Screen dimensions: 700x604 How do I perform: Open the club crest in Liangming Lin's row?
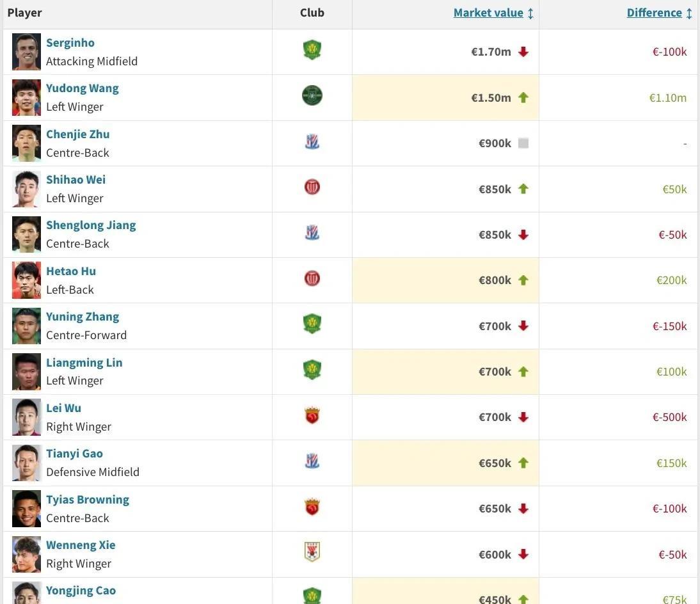pos(312,370)
